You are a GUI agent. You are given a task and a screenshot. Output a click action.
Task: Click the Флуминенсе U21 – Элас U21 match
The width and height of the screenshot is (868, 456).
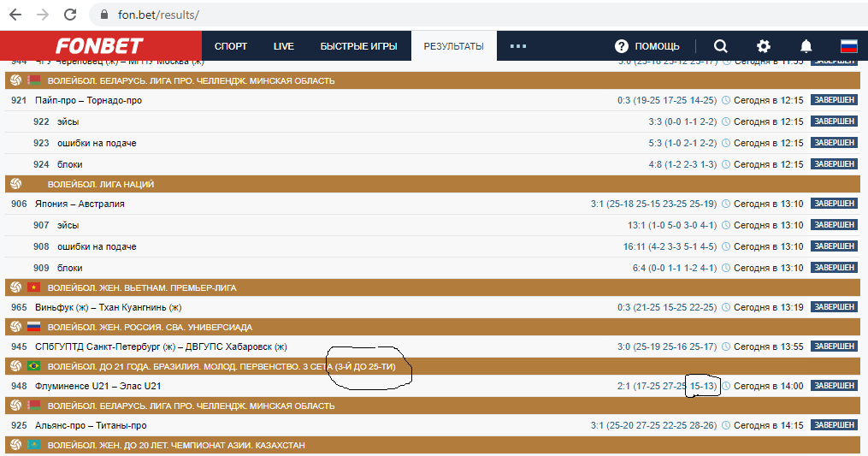coord(98,386)
